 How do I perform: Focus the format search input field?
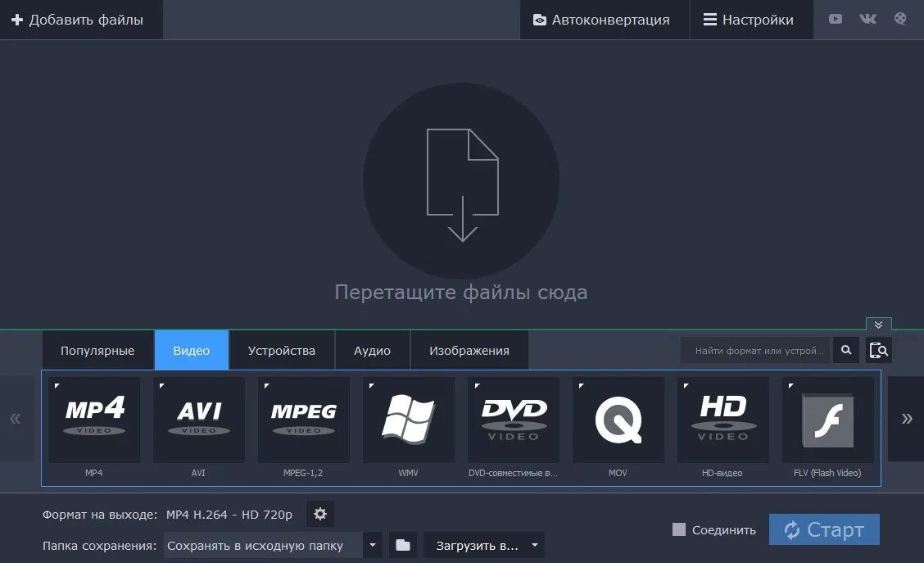point(755,350)
